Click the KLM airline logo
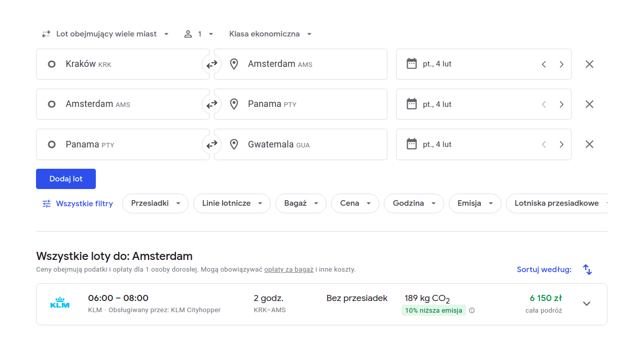644x338 pixels. click(x=60, y=303)
